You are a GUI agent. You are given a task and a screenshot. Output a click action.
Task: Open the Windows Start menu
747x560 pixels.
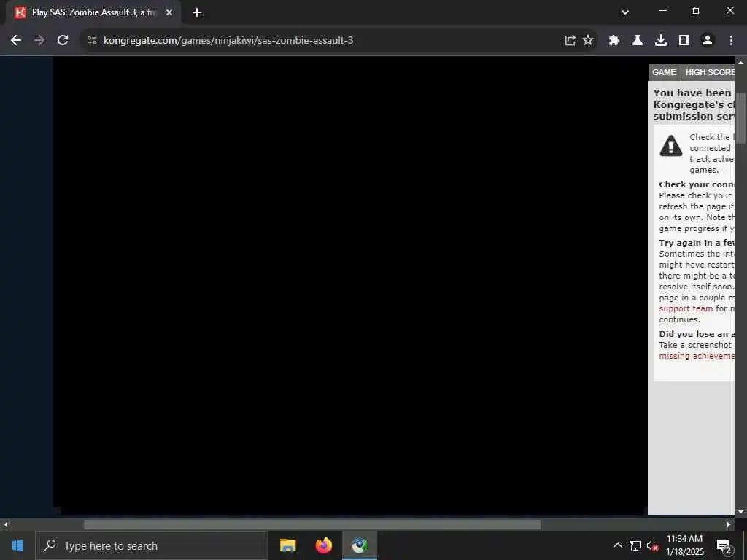click(x=18, y=545)
